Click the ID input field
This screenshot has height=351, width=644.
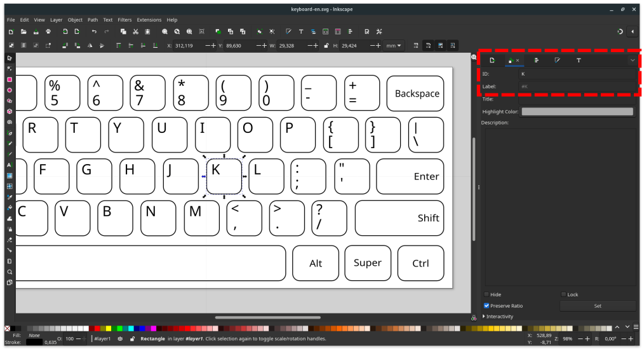575,74
